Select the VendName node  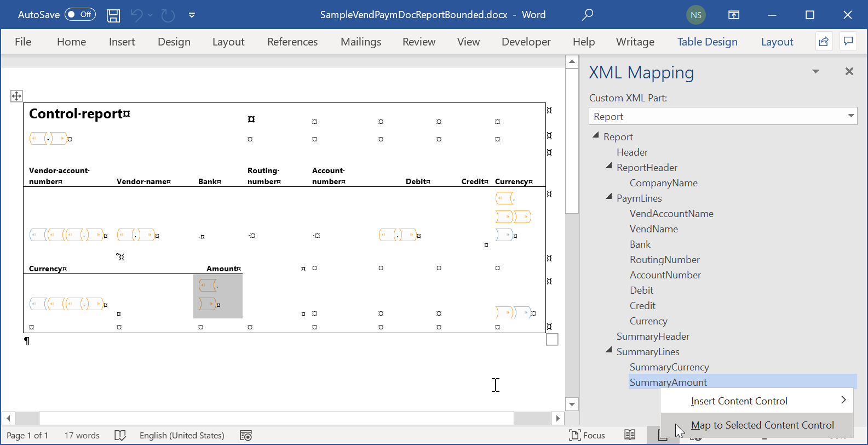tap(654, 229)
